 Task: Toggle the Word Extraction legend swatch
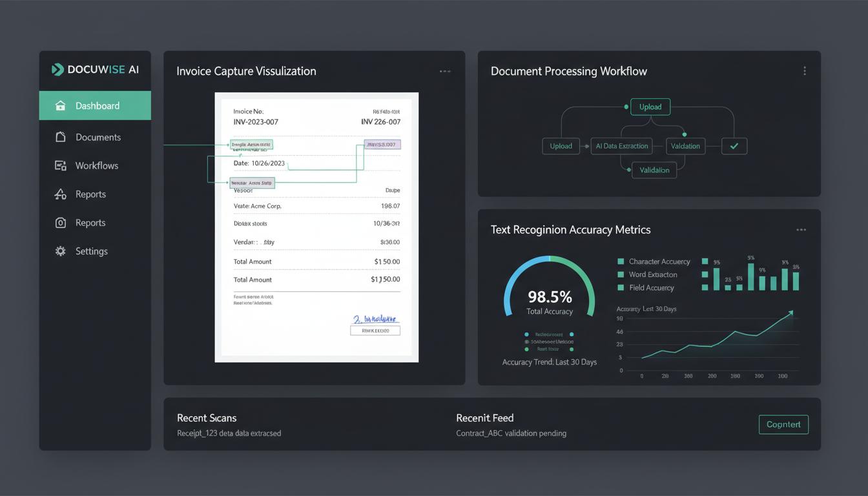pos(621,274)
